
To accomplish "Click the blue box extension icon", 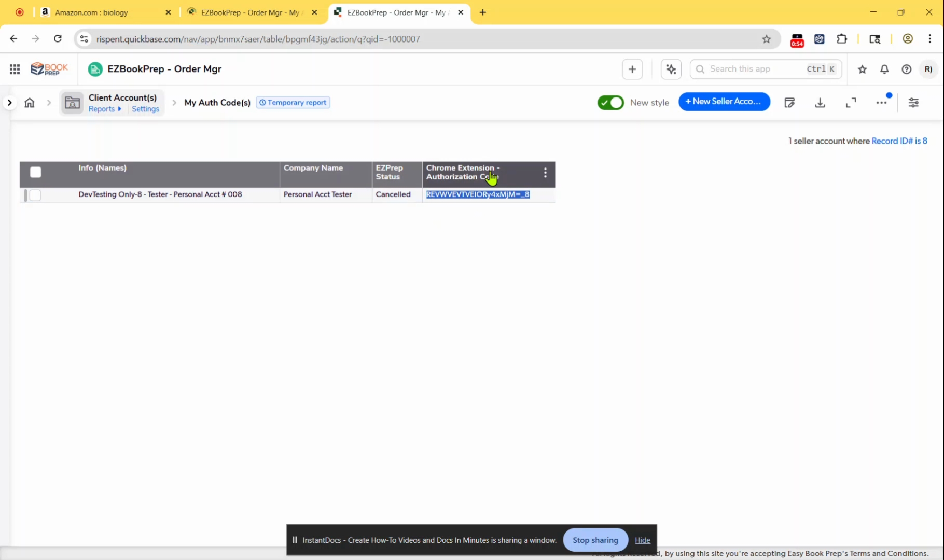I will coord(820,39).
